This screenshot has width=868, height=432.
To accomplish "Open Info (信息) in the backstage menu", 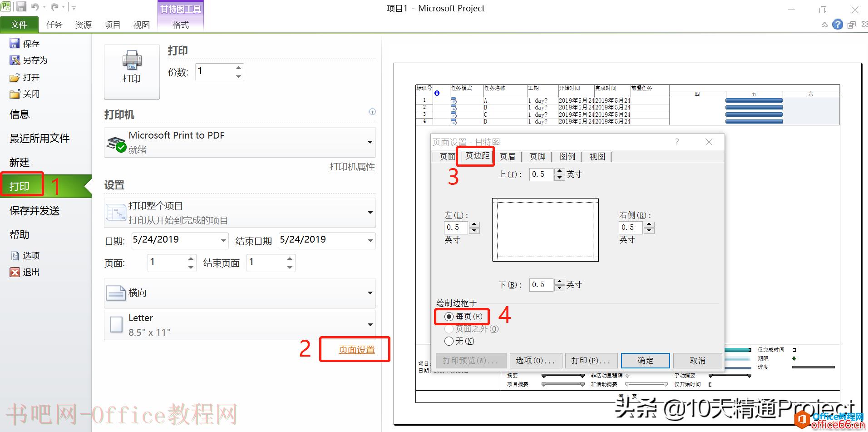I will 20,114.
